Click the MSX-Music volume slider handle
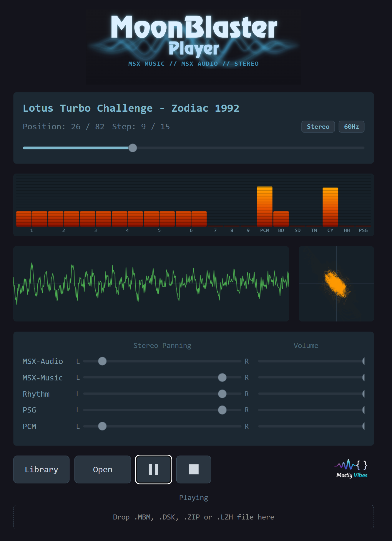Screen dimensions: 392x541 363,377
